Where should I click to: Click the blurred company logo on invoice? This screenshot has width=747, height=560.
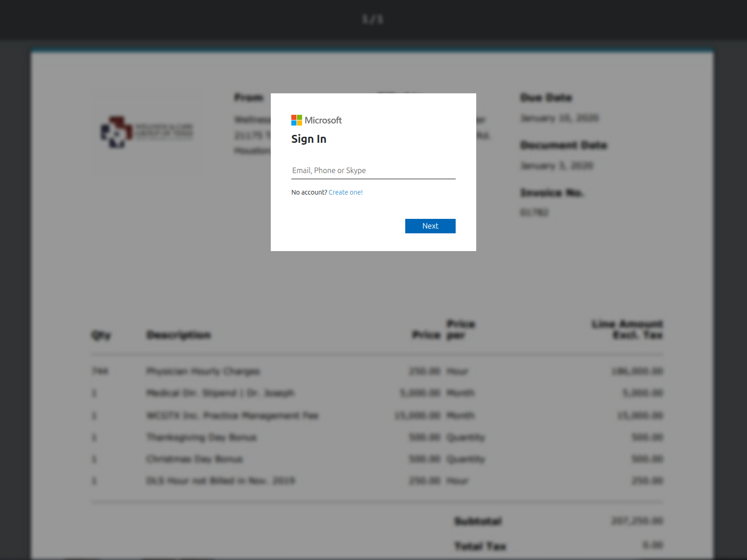pyautogui.click(x=146, y=132)
